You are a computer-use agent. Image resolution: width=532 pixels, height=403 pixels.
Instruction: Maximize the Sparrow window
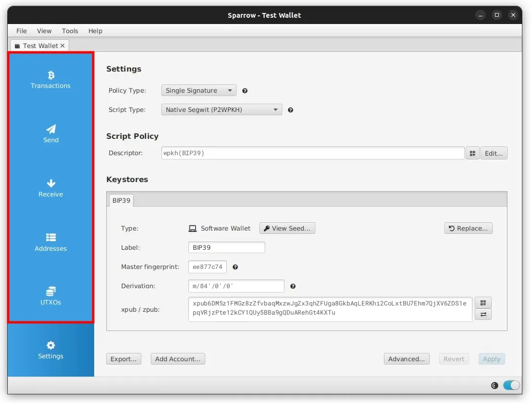coord(497,15)
